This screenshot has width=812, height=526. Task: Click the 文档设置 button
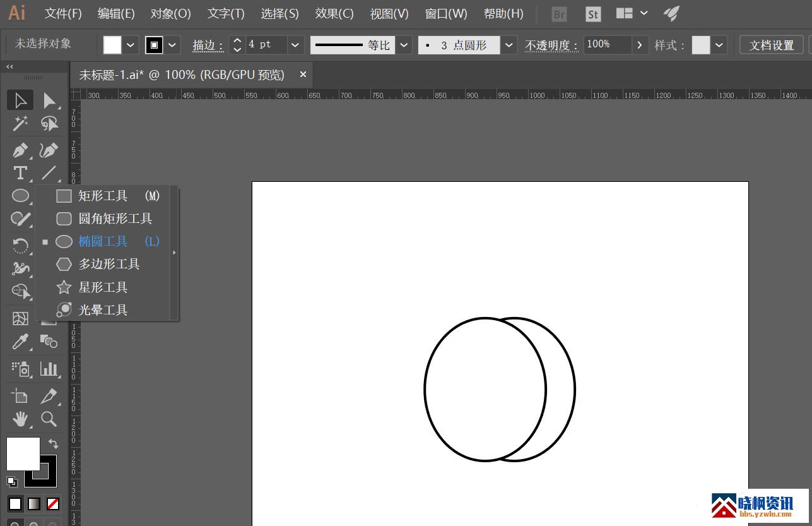(x=771, y=45)
